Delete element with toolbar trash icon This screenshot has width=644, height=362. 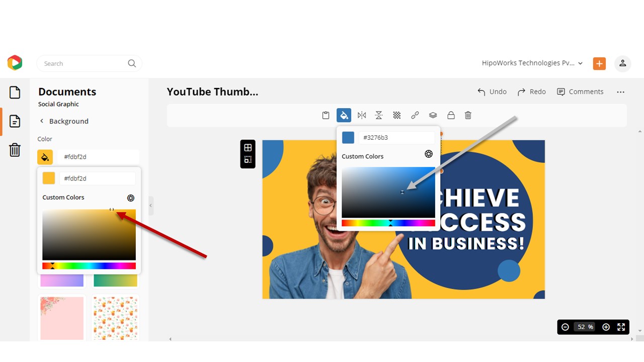468,115
